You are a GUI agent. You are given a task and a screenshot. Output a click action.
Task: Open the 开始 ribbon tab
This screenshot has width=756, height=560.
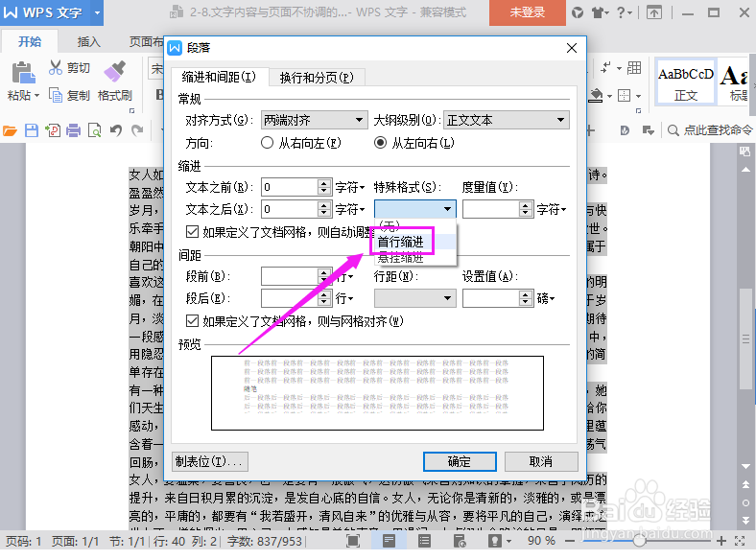(x=30, y=42)
